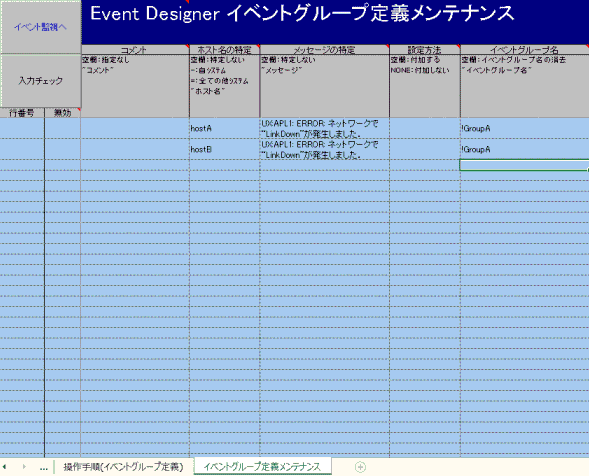Select the メッセージの特定 column header

click(325, 50)
